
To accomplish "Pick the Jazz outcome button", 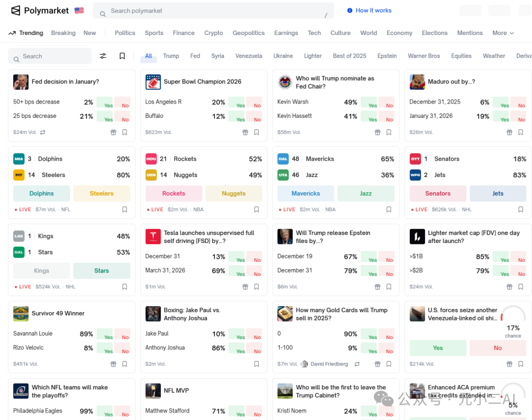I will pos(366,194).
